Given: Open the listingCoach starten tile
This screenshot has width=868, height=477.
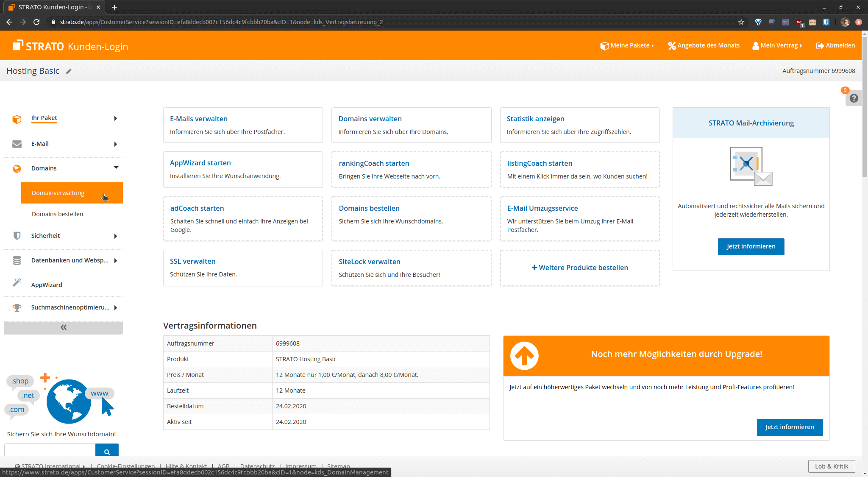Looking at the screenshot, I should point(580,170).
